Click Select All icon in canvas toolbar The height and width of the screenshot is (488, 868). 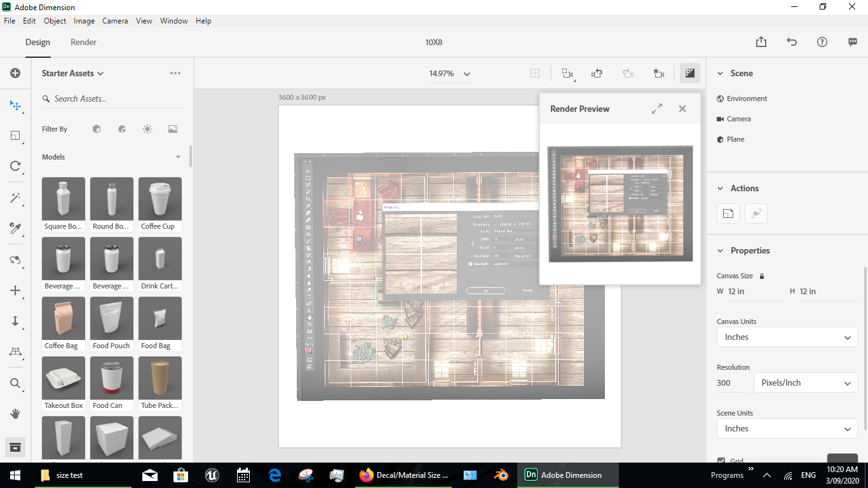click(535, 74)
